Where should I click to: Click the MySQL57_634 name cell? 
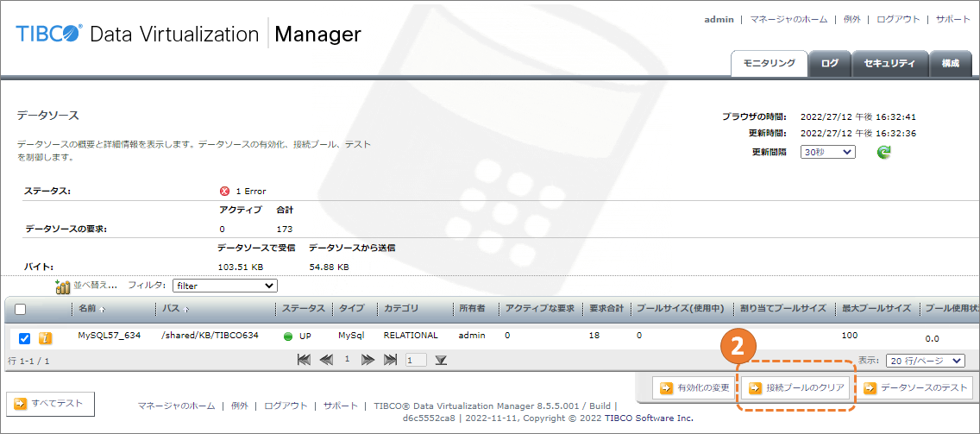[110, 335]
